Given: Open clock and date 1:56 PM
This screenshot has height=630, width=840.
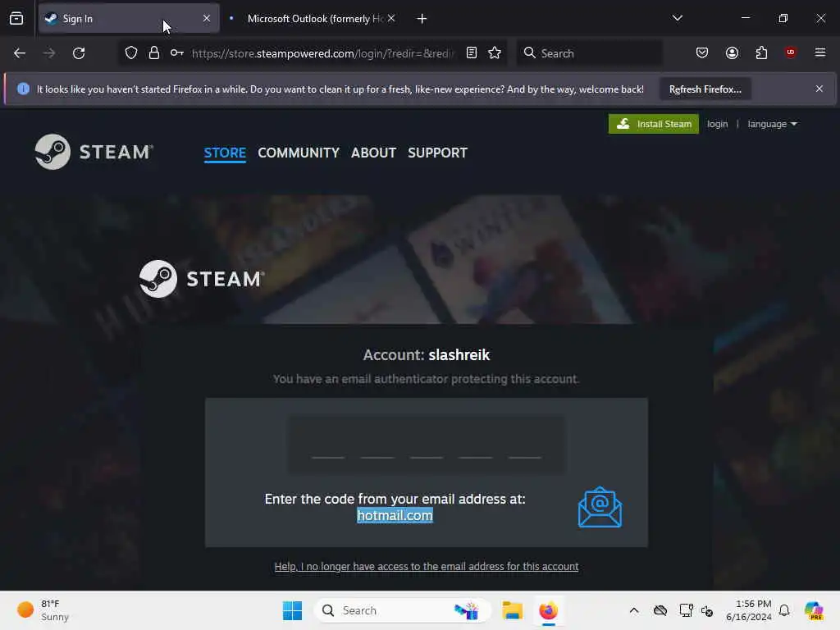Looking at the screenshot, I should tap(748, 610).
